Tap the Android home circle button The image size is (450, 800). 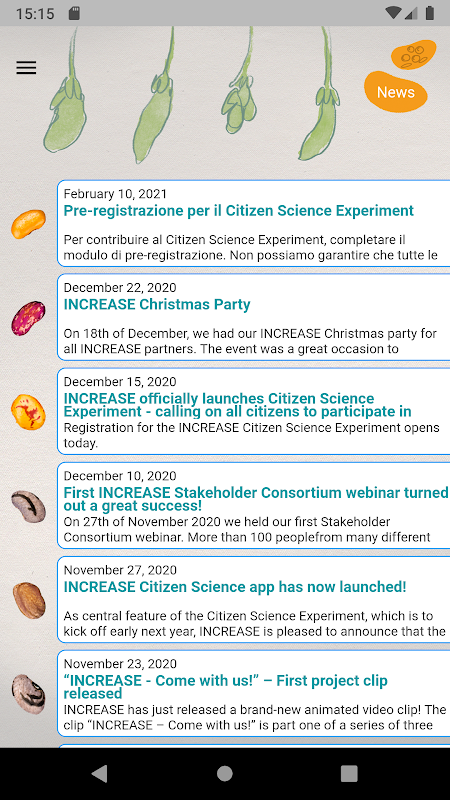point(224,774)
